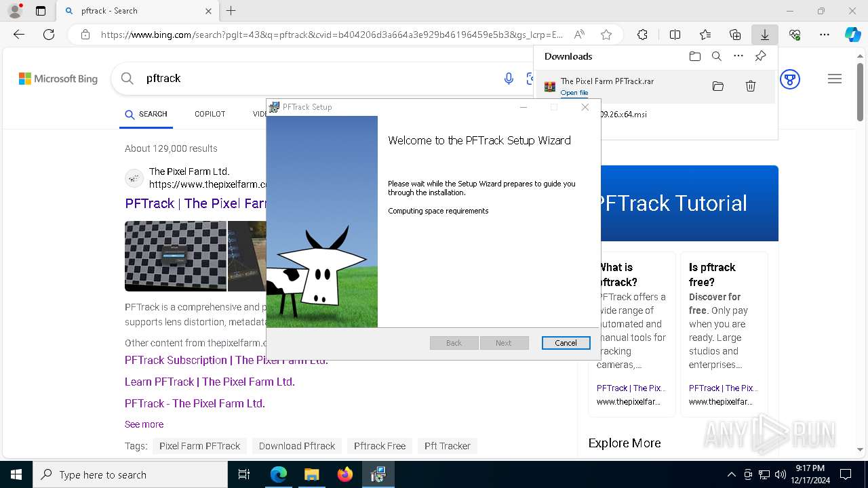This screenshot has height=488, width=868.
Task: Open Learn PFTrack link
Action: pyautogui.click(x=210, y=382)
